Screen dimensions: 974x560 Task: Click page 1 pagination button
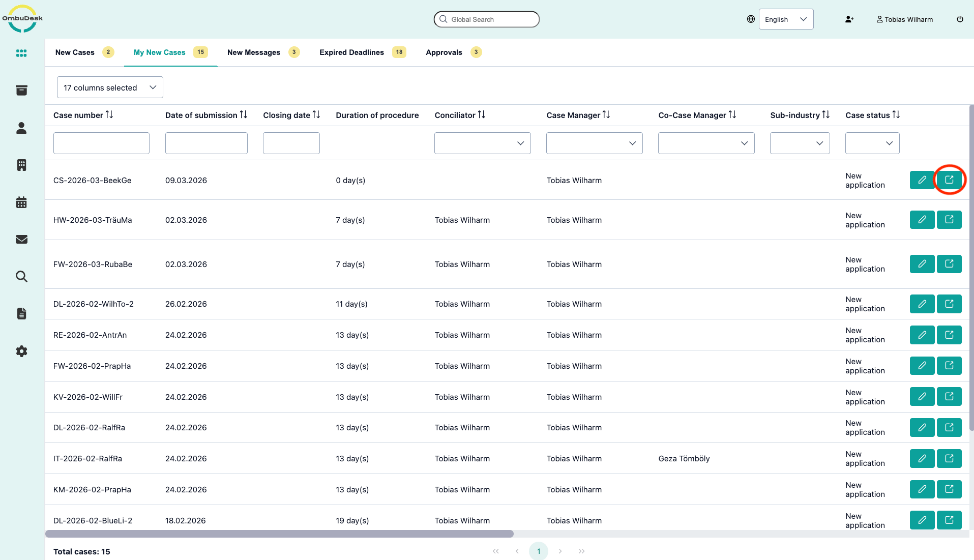538,551
